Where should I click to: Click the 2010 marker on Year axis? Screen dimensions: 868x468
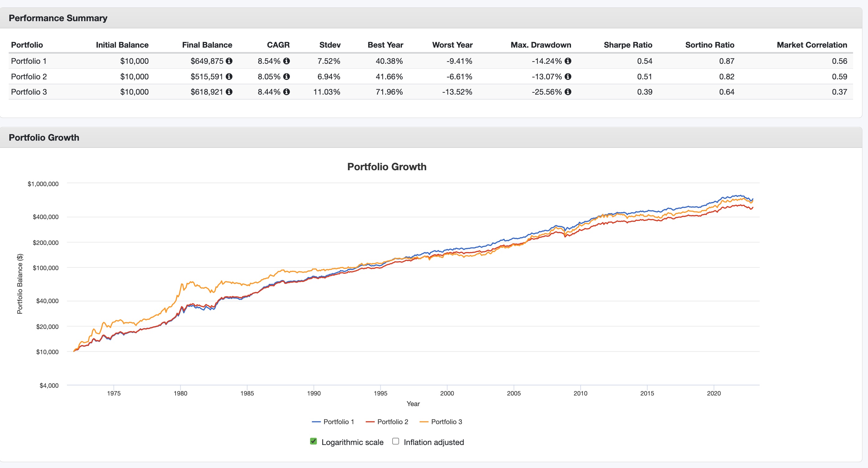[x=580, y=393]
